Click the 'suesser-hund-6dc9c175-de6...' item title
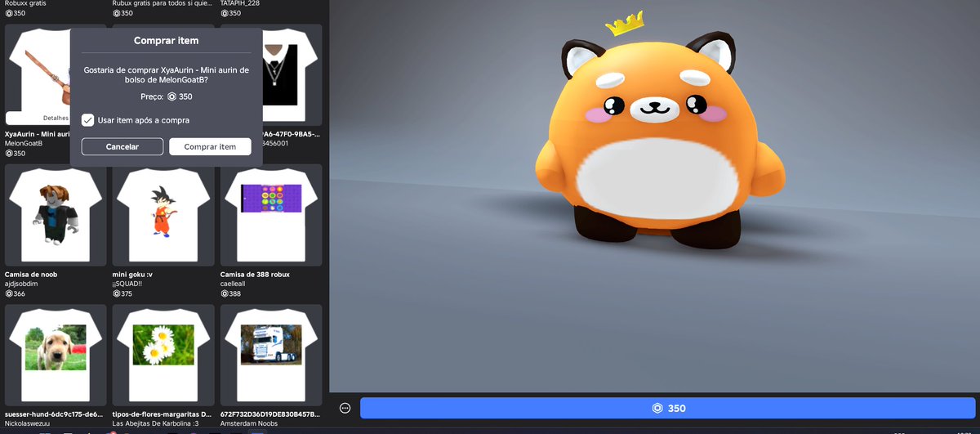Viewport: 980px width, 434px height. 55,414
